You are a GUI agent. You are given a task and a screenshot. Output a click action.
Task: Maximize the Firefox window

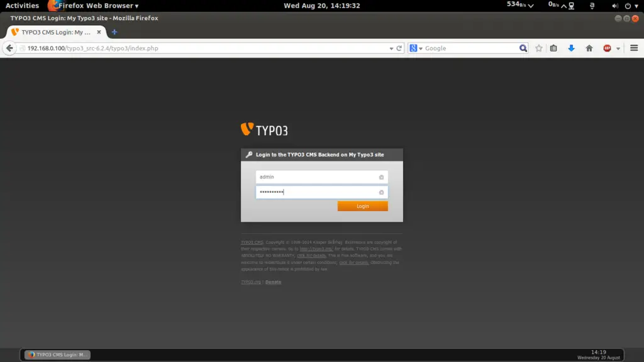pos(626,18)
